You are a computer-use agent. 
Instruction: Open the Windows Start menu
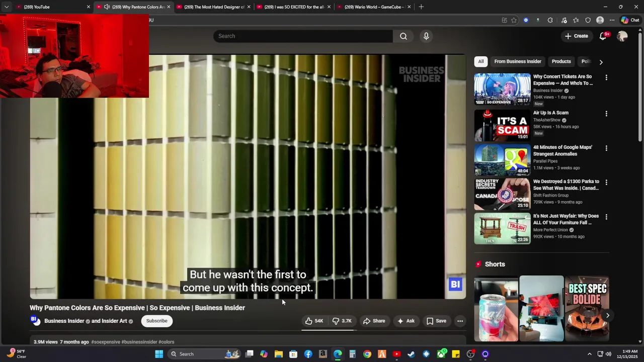pos(159,354)
